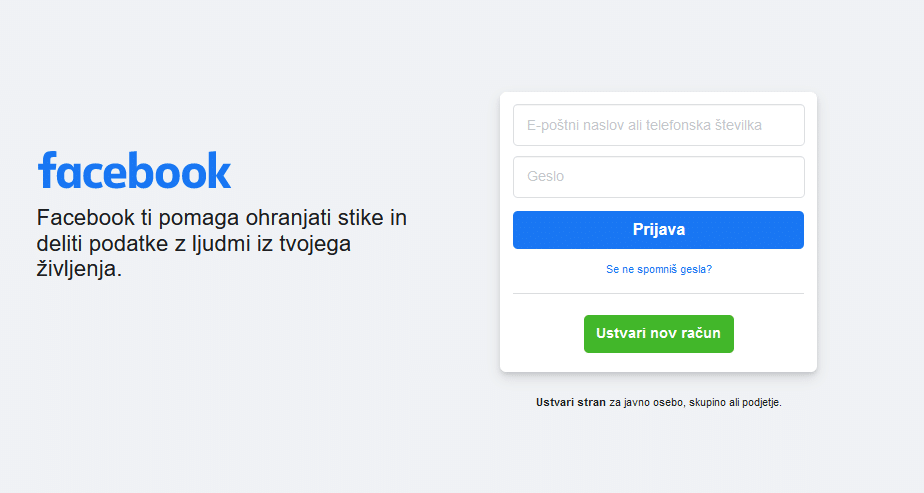Click the blue Prijava button

coord(658,230)
